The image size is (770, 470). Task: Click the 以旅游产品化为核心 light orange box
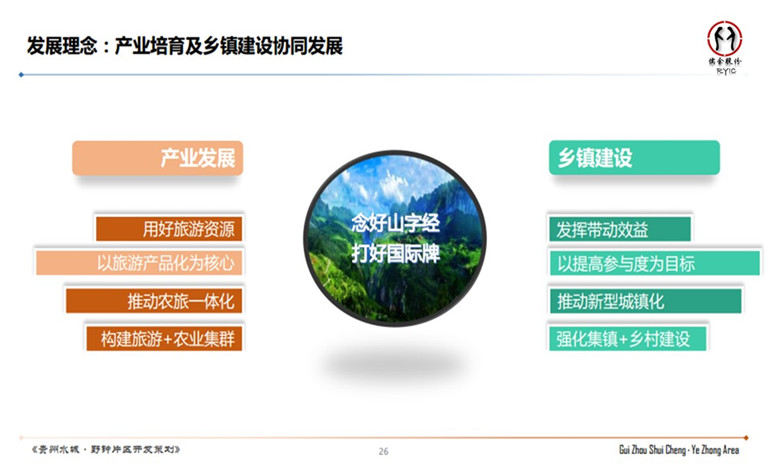click(140, 263)
